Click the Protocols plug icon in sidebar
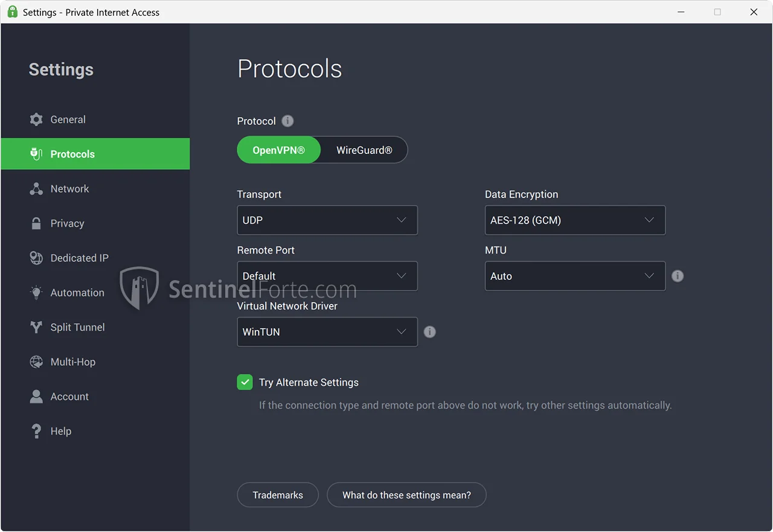 point(36,154)
